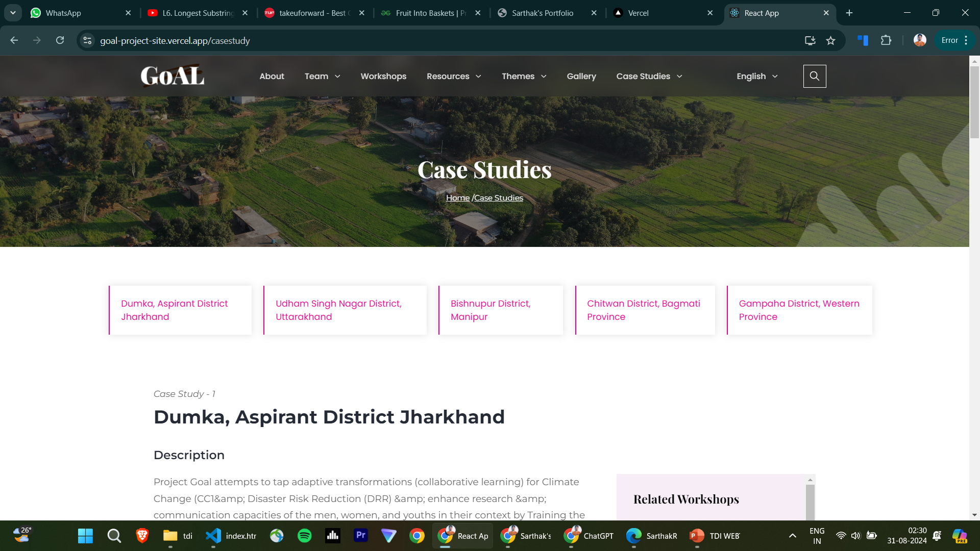Reload the current page
This screenshot has height=551, width=980.
coord(60,40)
